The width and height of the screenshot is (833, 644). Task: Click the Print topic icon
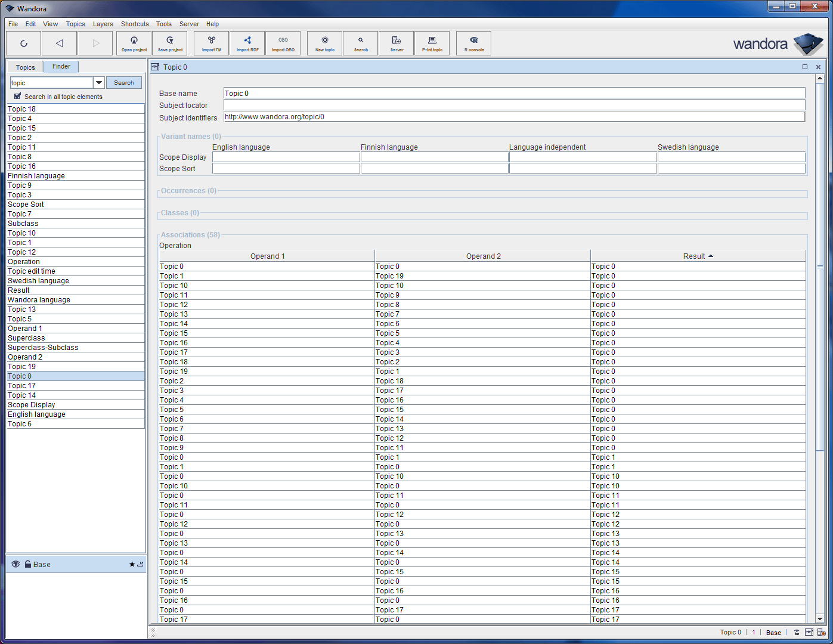[432, 42]
